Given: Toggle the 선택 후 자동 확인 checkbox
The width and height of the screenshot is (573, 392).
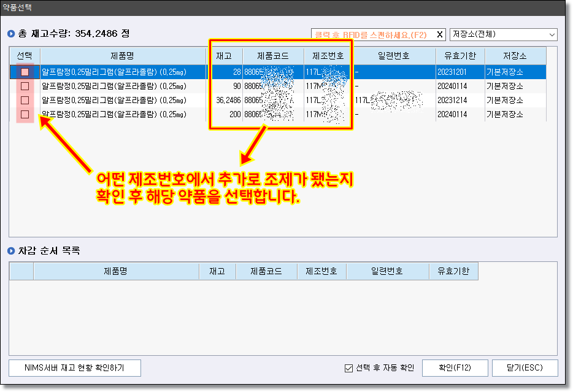Looking at the screenshot, I should [x=349, y=368].
